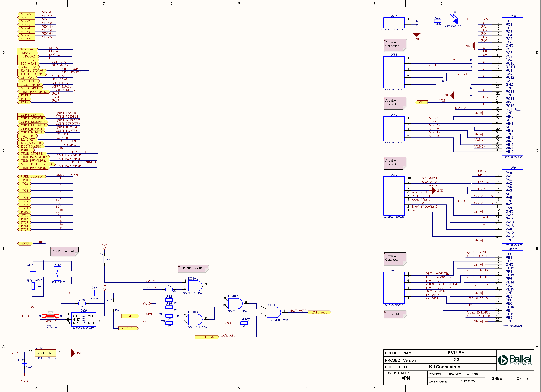Click the XP8 - 26 reference text
541x392 pixels.
[x=53, y=327]
